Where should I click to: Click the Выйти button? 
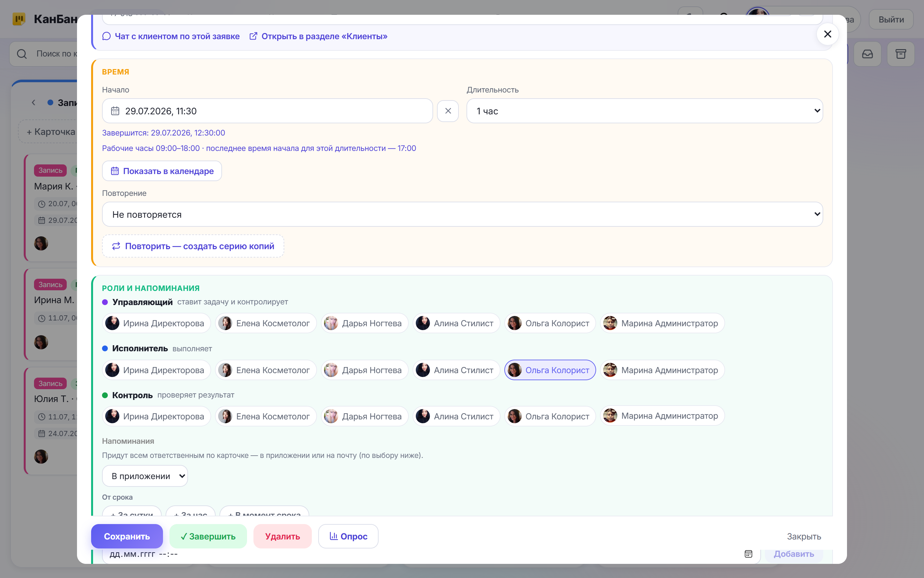click(x=891, y=20)
